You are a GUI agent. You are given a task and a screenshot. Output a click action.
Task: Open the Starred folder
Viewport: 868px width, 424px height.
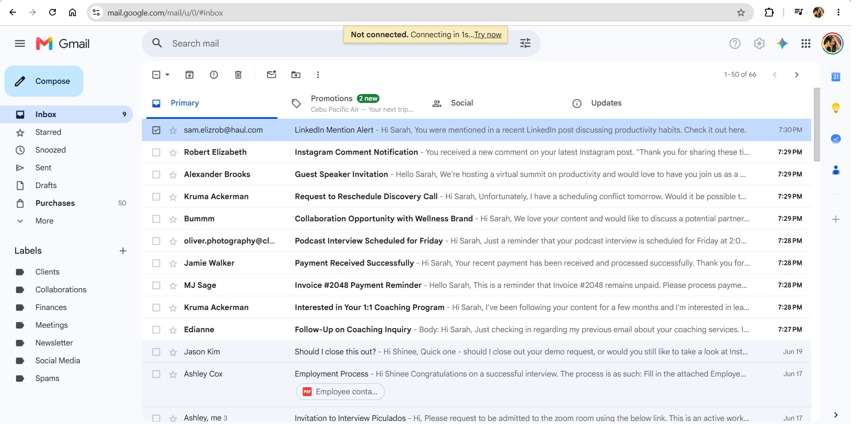click(x=66, y=132)
